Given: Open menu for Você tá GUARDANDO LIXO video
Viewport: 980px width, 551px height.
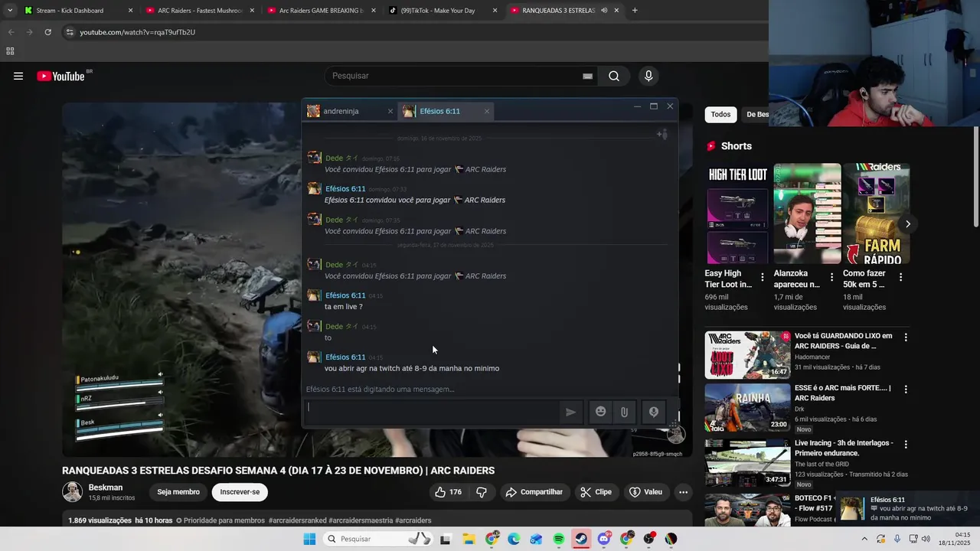Looking at the screenshot, I should click(x=906, y=337).
